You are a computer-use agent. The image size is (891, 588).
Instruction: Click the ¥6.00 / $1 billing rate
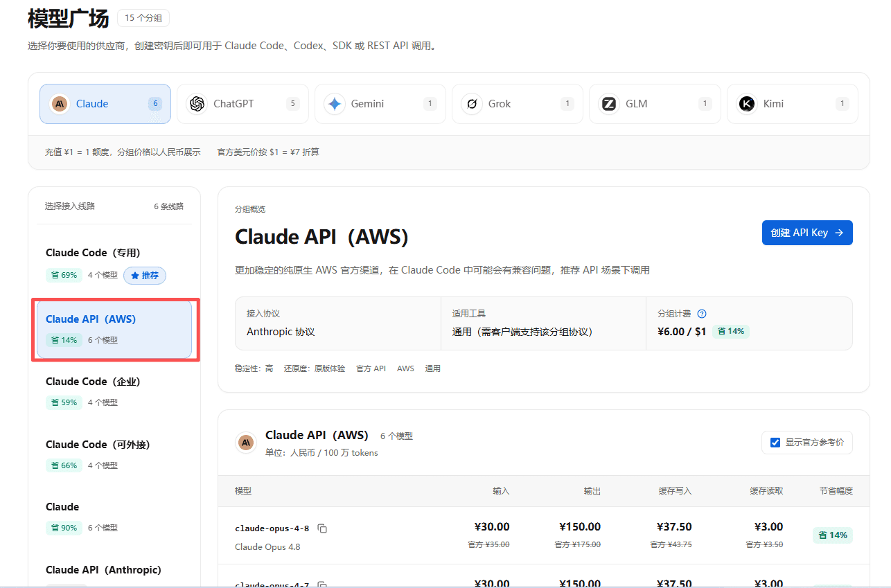click(682, 332)
